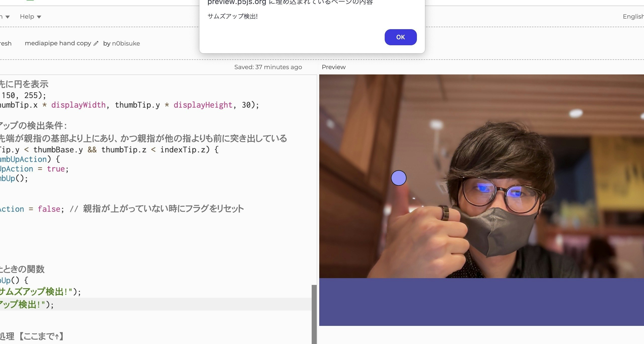Open the English language selector

(633, 17)
